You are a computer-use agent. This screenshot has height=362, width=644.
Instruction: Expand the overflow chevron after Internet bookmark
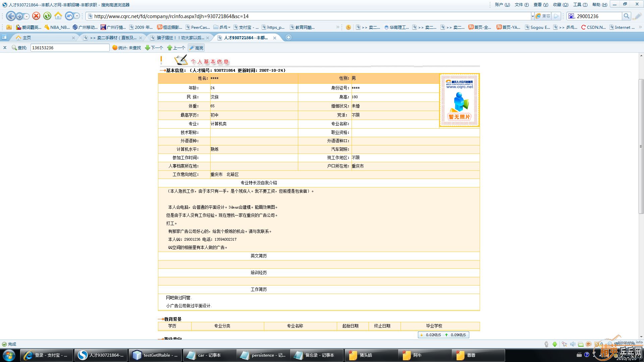[640, 27]
